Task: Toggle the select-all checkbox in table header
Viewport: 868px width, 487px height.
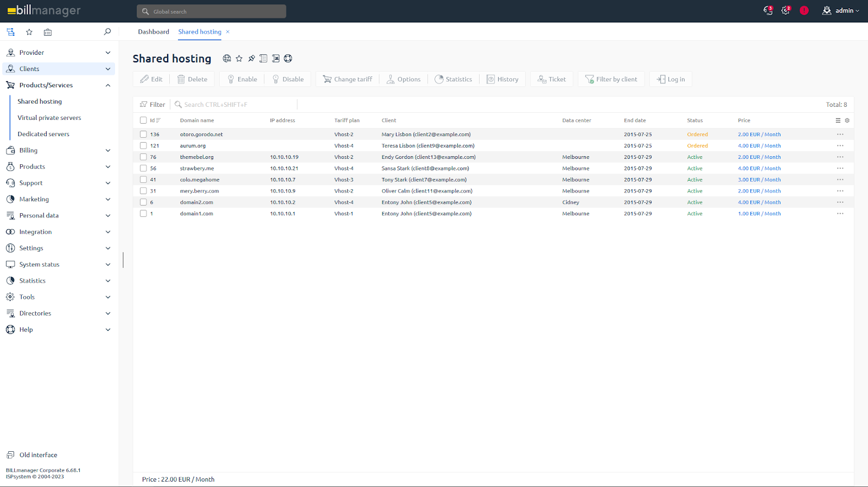Action: (x=143, y=120)
